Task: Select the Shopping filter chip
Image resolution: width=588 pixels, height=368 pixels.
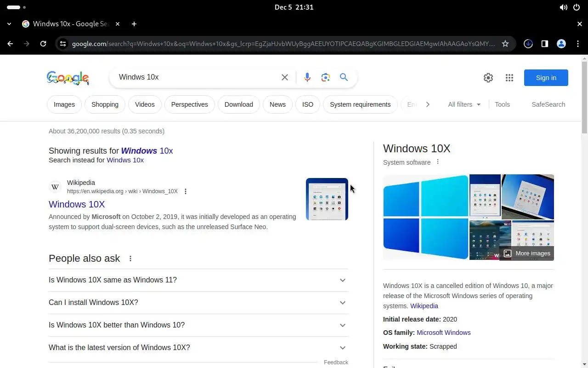Action: tap(105, 104)
